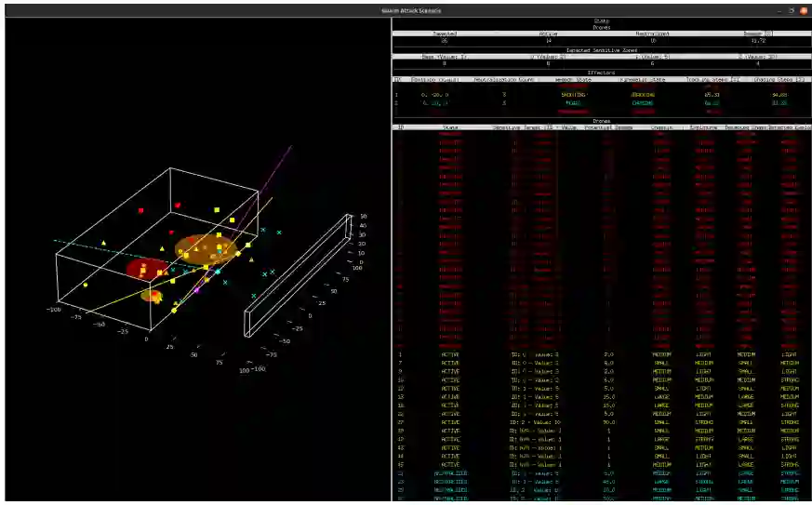Select drone 27 target 'ID: 2 - Value: 10'
The height and width of the screenshot is (505, 812).
(x=535, y=422)
